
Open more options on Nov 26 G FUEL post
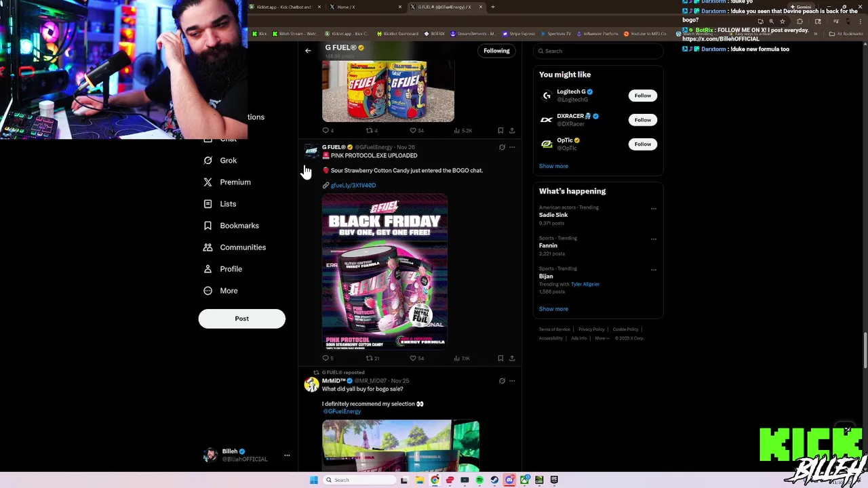512,147
